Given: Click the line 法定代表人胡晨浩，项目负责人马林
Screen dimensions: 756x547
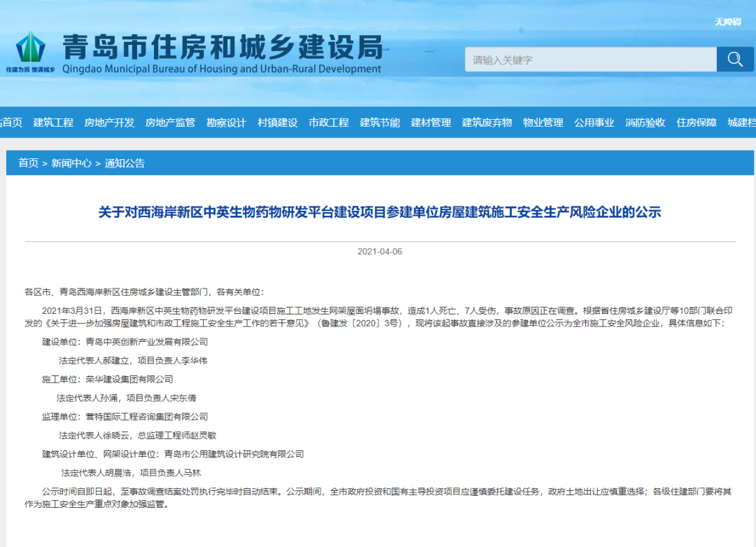Looking at the screenshot, I should [x=131, y=473].
